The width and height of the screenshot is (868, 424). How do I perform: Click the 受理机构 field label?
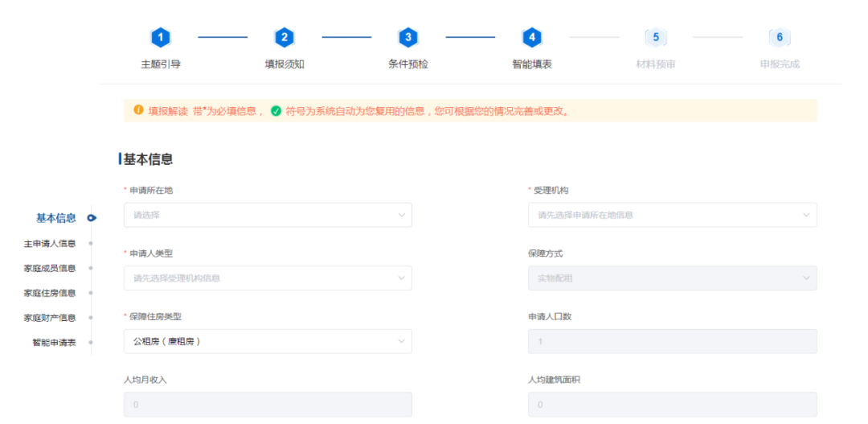(x=551, y=191)
